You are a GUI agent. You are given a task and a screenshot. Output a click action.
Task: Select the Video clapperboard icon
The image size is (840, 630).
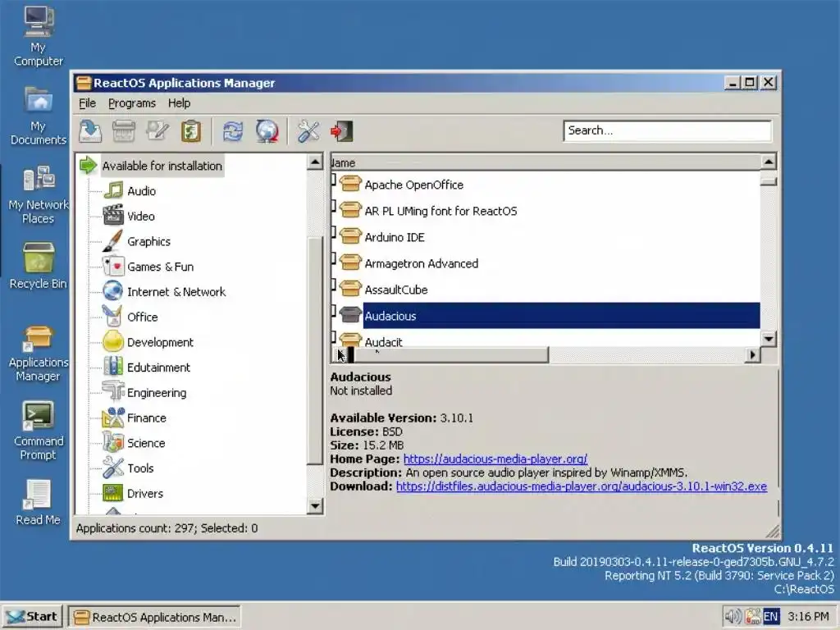(x=113, y=216)
